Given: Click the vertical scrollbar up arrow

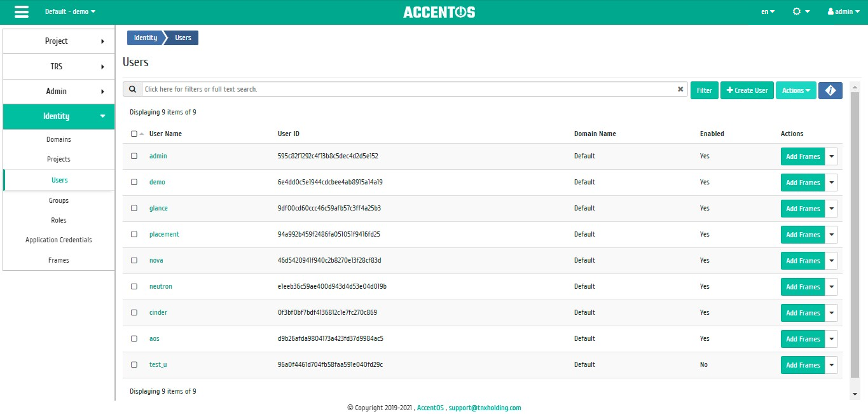Looking at the screenshot, I should [x=855, y=86].
